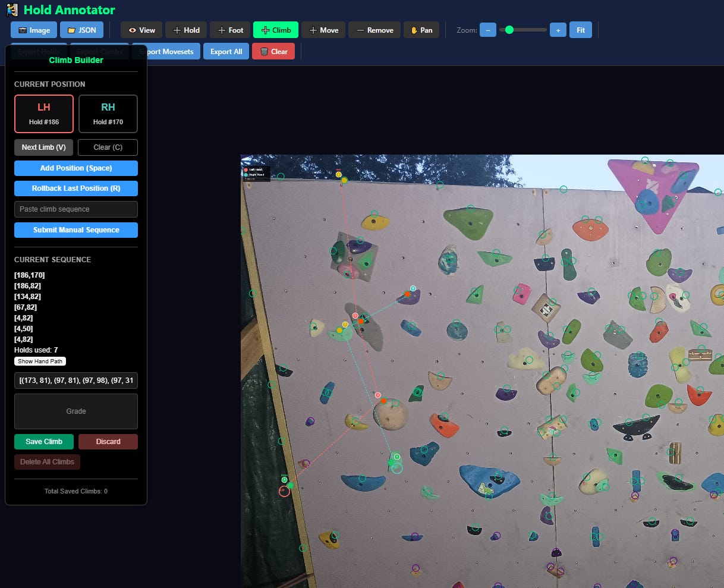
Task: Switch to View mode
Action: (141, 30)
